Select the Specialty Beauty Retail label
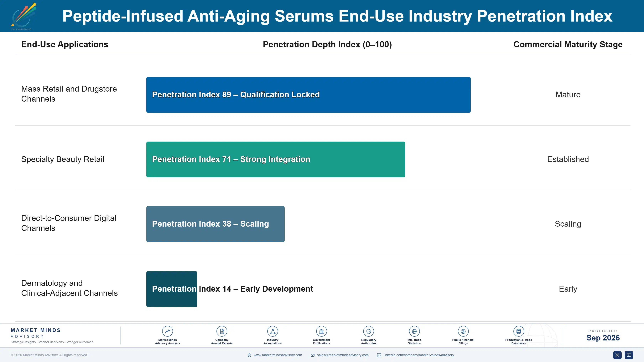Screen dimensions: 644x362 click(x=63, y=159)
